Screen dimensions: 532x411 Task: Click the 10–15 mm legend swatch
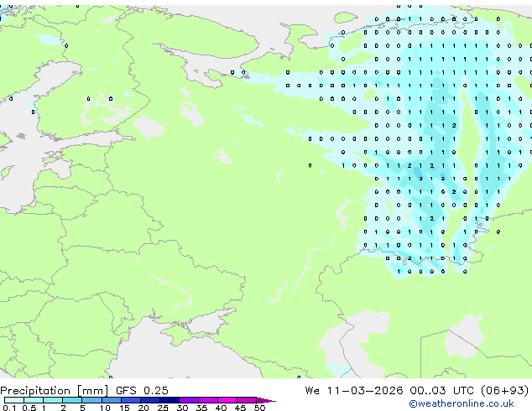(112, 400)
